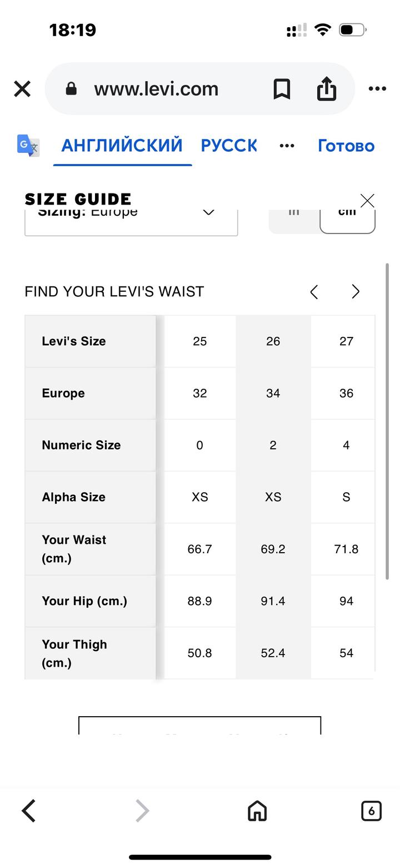Tap the Google Translate icon
The height and width of the screenshot is (868, 400).
[28, 146]
